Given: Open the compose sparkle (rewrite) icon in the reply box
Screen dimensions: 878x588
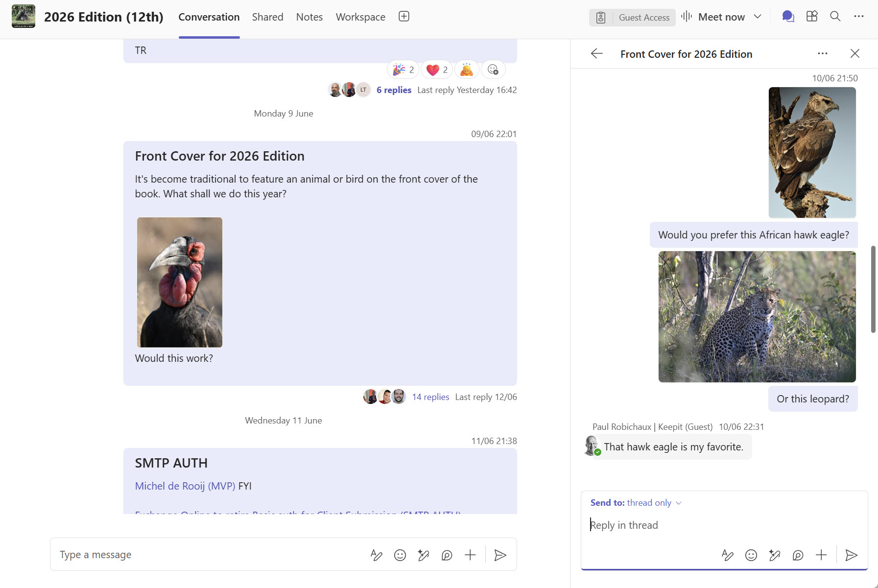Looking at the screenshot, I should [x=774, y=555].
